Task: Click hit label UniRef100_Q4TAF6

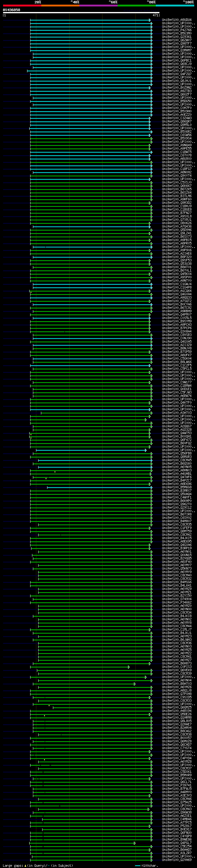Action: (x=177, y=477)
